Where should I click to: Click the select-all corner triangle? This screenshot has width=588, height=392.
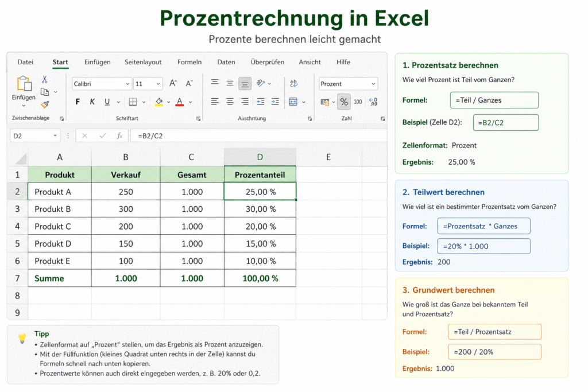(21, 159)
